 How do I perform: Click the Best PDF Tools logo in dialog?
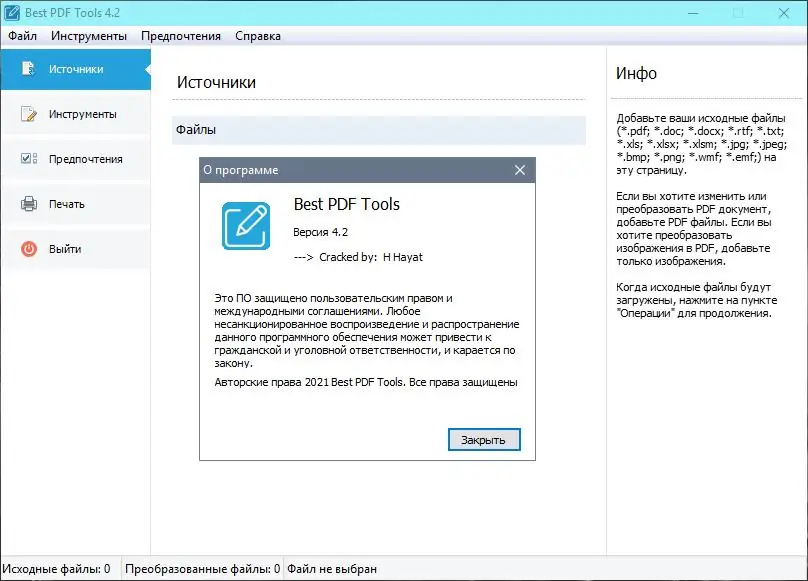[x=244, y=227]
